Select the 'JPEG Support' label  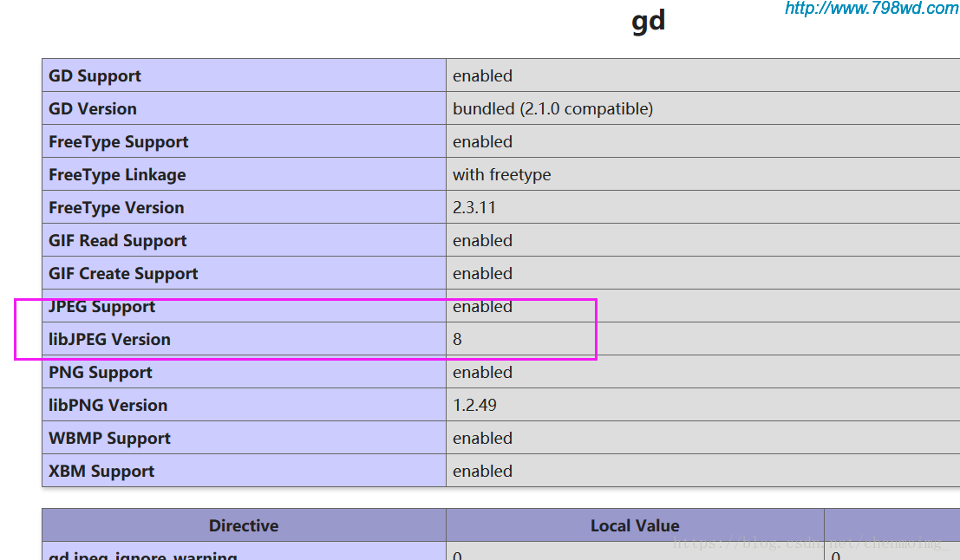pyautogui.click(x=101, y=307)
